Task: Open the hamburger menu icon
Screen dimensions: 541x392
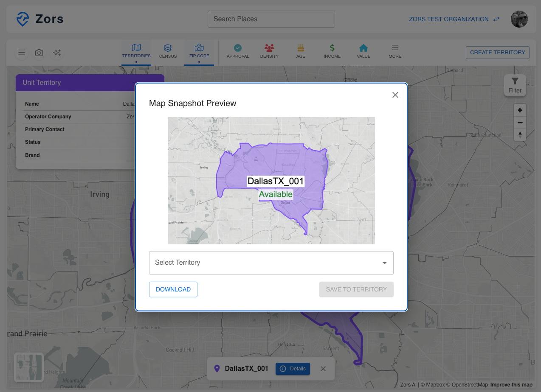Action: tap(22, 53)
